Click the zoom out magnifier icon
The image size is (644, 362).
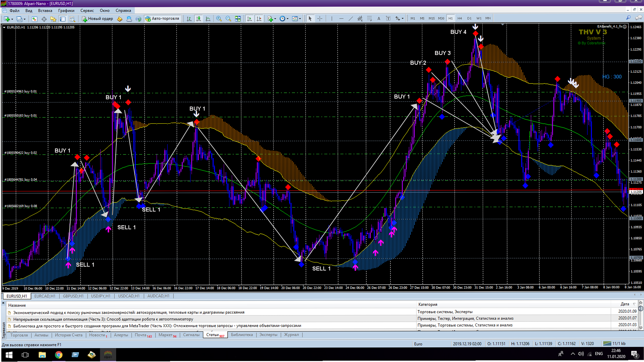click(x=228, y=19)
